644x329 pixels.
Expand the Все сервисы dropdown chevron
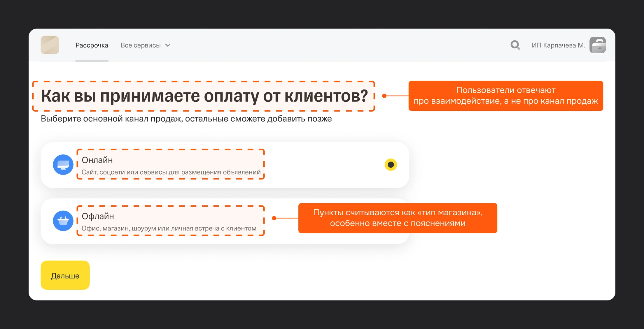[168, 45]
